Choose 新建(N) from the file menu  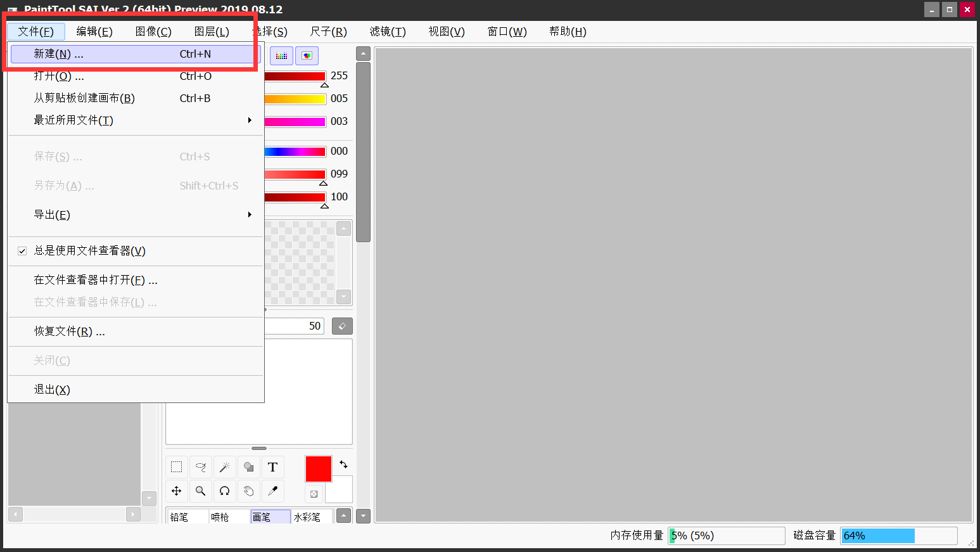[136, 54]
